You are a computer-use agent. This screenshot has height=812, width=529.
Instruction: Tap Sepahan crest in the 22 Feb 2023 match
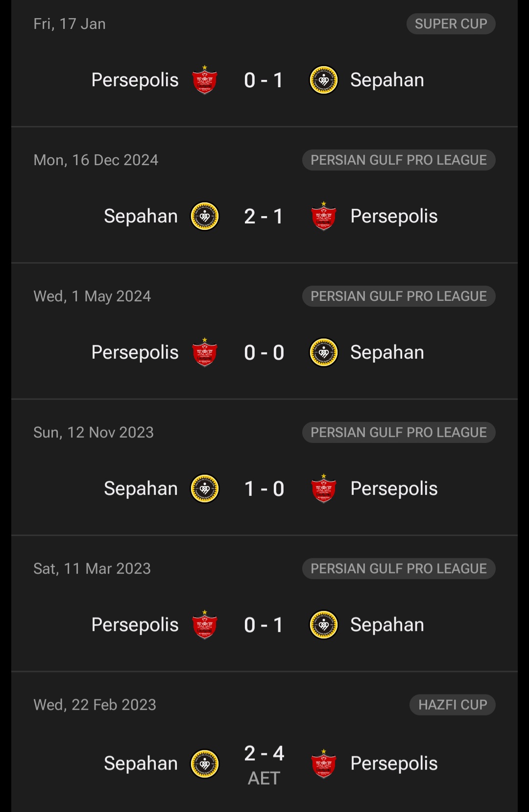[x=205, y=763]
